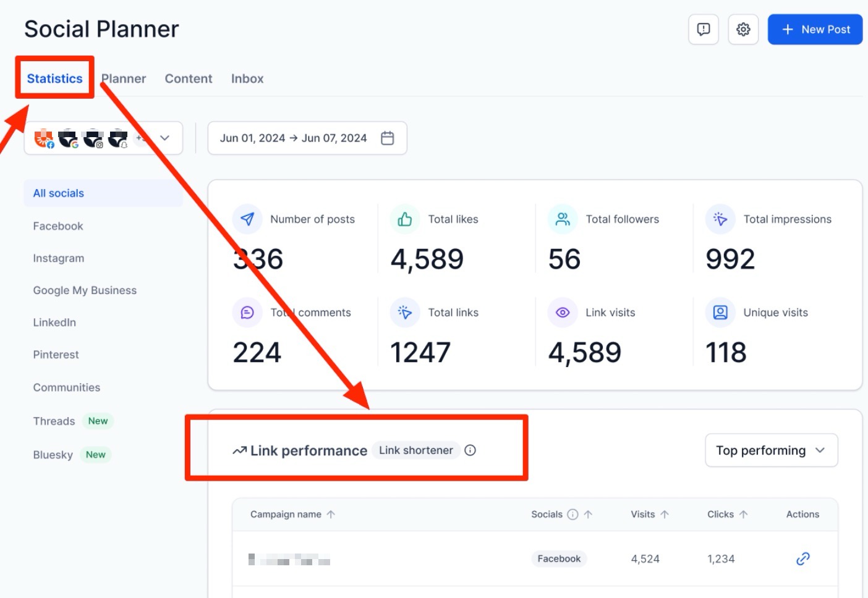Click the Total links value 1247
868x598 pixels.
point(420,353)
